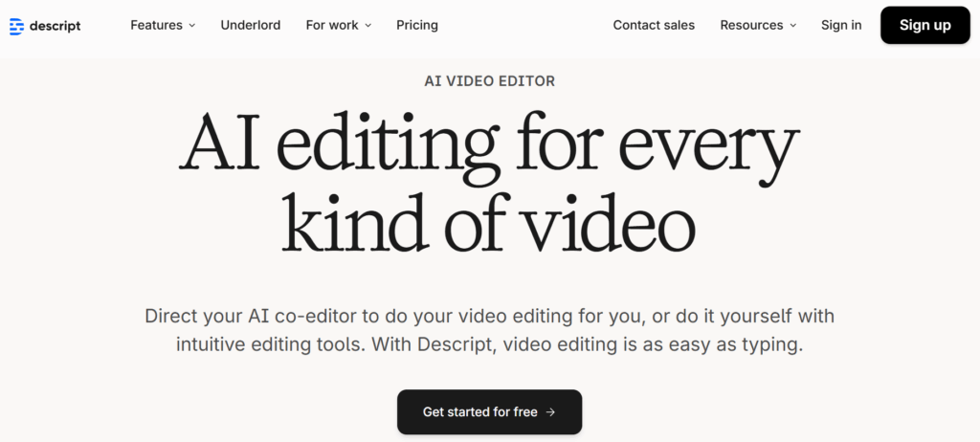This screenshot has width=980, height=442.
Task: Go to the Underlord page
Action: pos(250,25)
